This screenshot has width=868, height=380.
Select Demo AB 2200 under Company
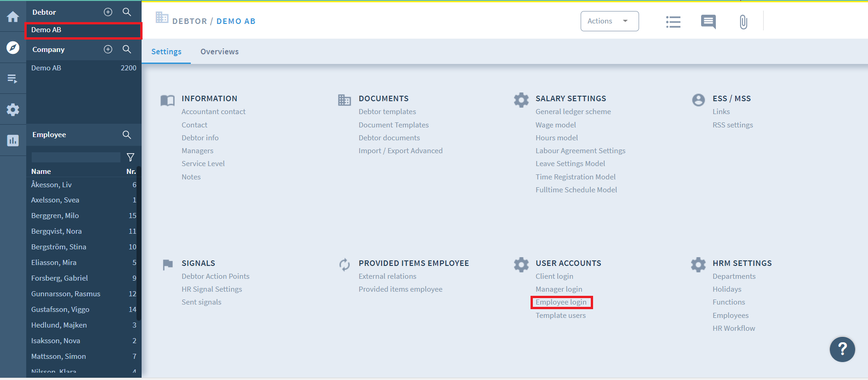coord(84,68)
